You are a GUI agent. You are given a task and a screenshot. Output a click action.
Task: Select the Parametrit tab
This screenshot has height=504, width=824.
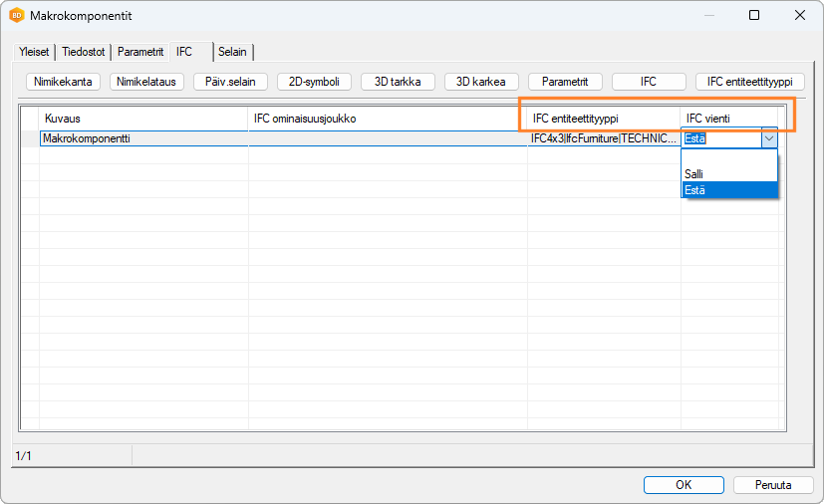(140, 52)
